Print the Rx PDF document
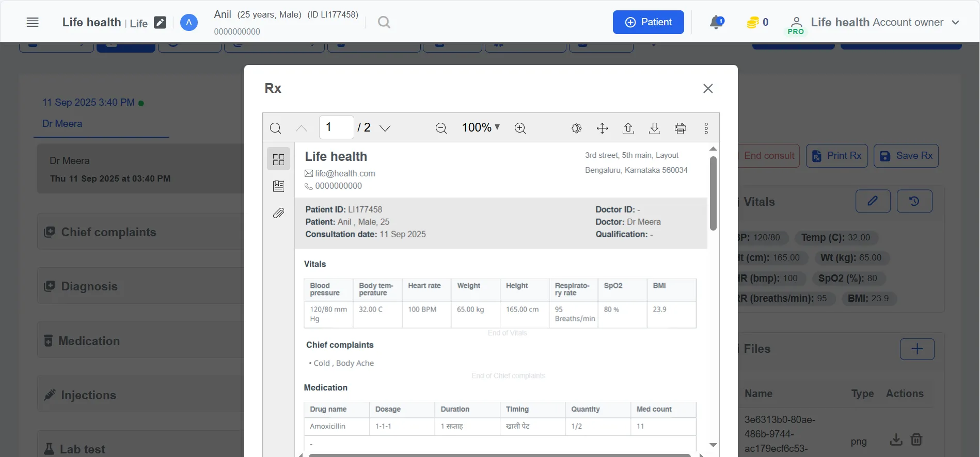Viewport: 980px width, 457px height. pos(681,128)
